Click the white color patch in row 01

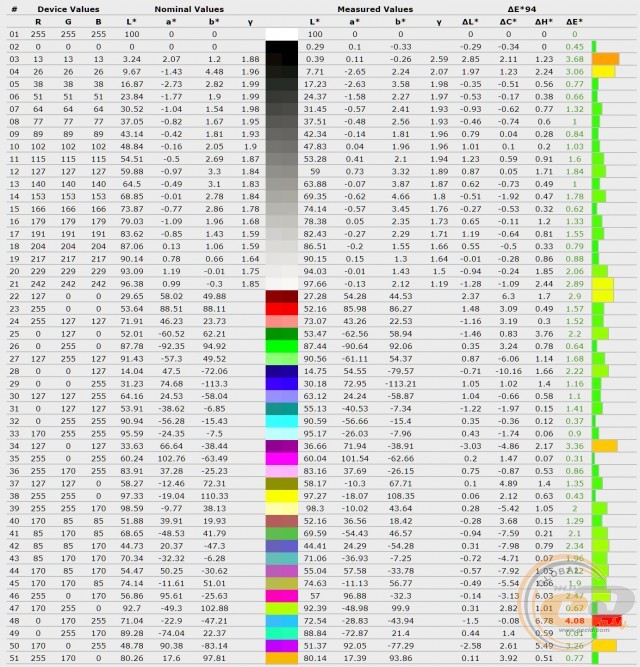coord(282,34)
